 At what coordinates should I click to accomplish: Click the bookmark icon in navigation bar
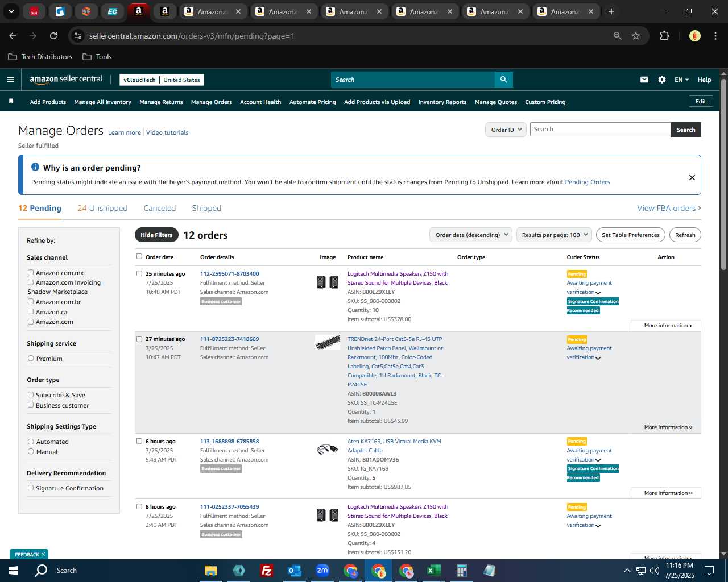pos(11,102)
